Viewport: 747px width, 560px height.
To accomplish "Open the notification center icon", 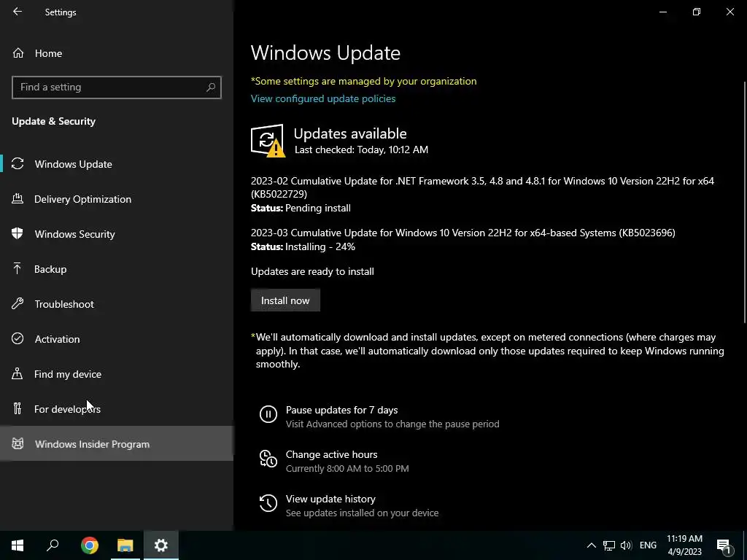I will tap(724, 545).
